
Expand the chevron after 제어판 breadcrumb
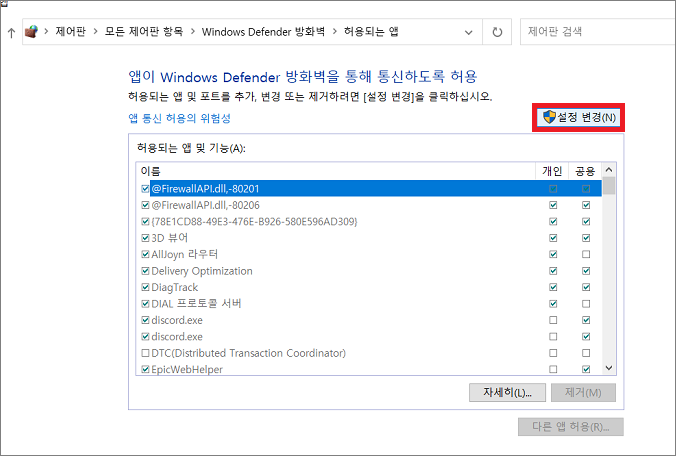click(x=95, y=31)
